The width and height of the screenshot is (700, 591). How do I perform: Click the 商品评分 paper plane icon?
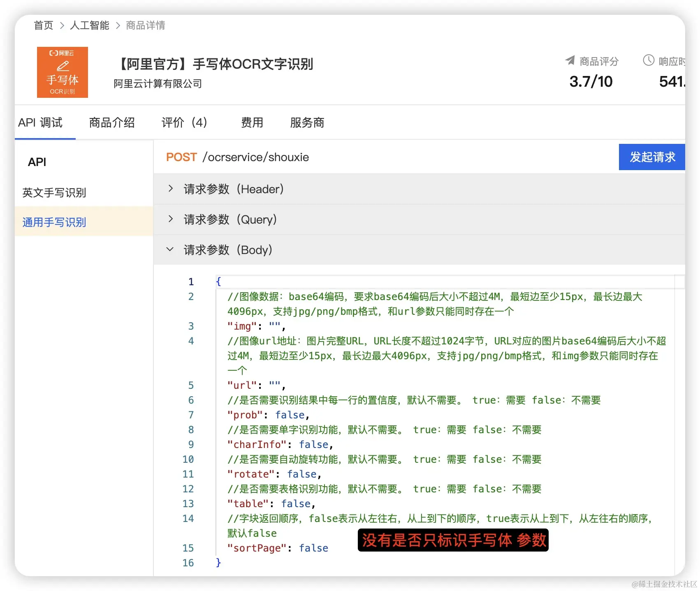click(570, 60)
